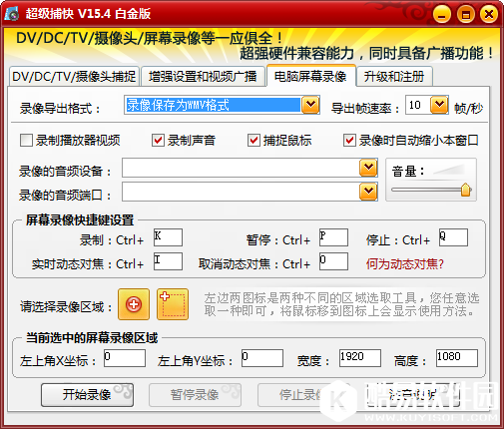Click the 暂停 Ctrl+ hotkey field
Viewport: 504px width, 429px height.
coord(333,237)
